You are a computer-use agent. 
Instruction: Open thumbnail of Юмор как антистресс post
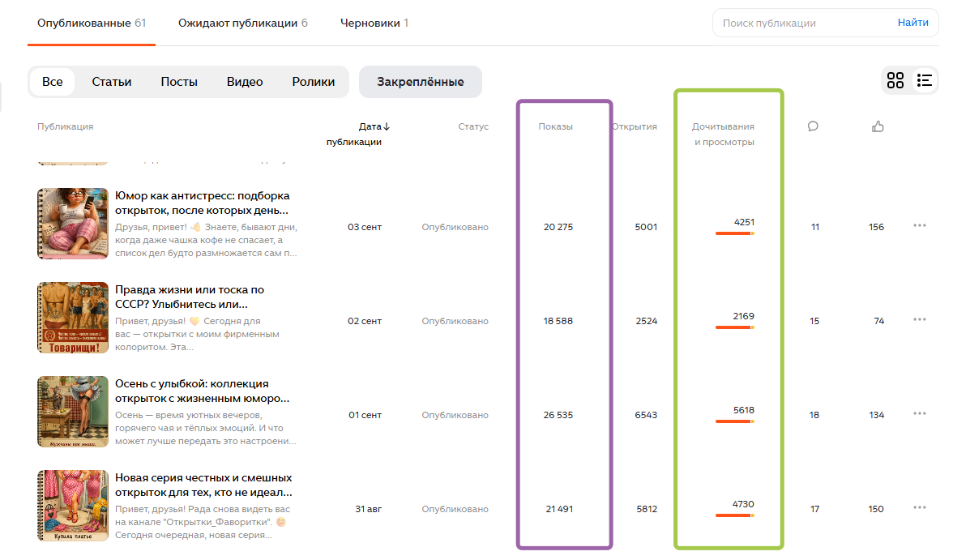coord(73,224)
